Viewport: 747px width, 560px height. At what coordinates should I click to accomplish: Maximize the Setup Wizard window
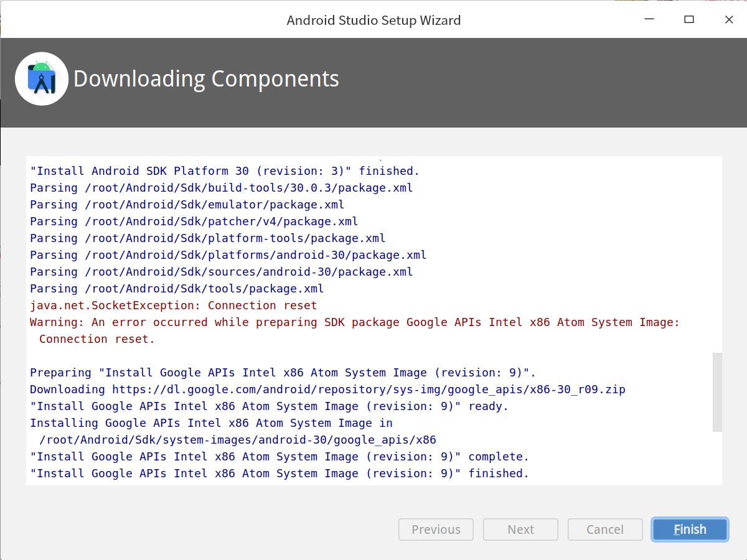pyautogui.click(x=689, y=19)
